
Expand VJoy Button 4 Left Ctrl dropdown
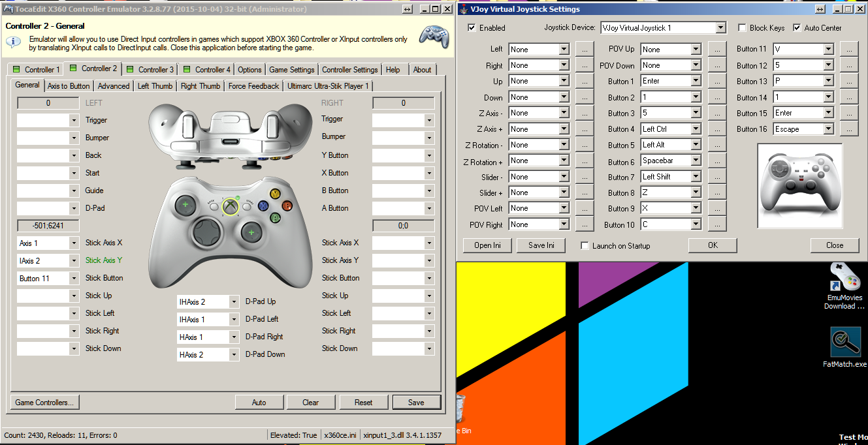click(696, 129)
